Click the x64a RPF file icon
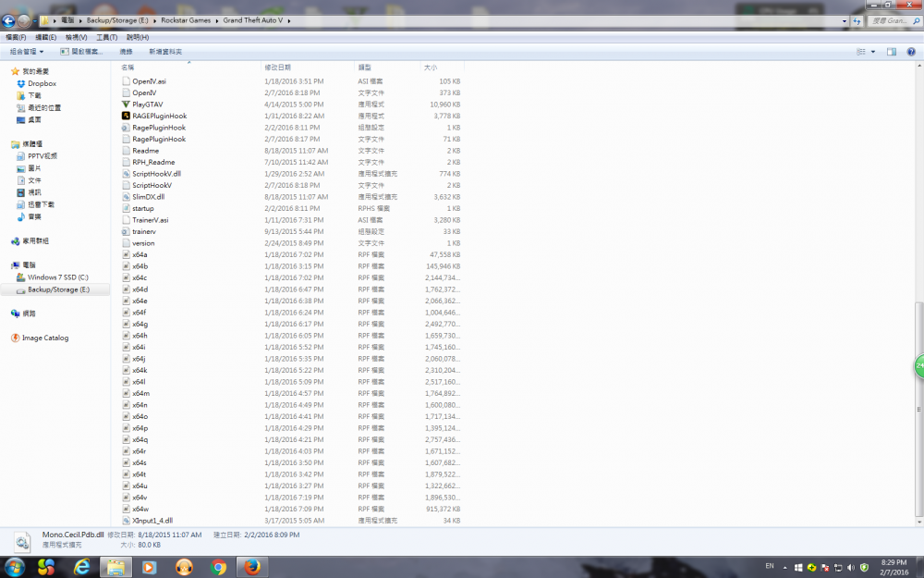Screen dimensions: 924x578 (x=126, y=254)
